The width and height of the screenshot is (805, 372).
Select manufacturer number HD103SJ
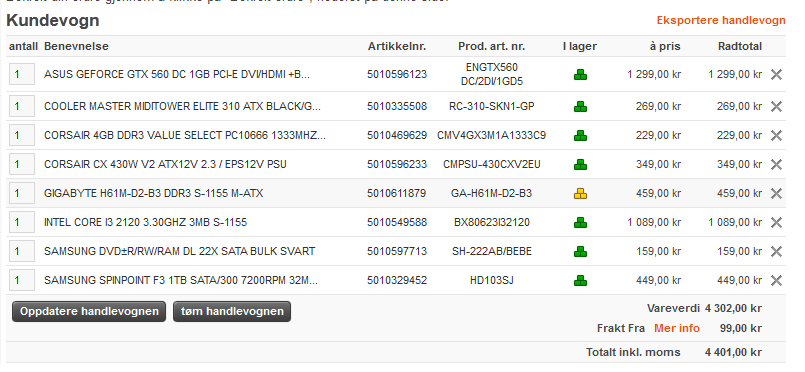tap(492, 280)
